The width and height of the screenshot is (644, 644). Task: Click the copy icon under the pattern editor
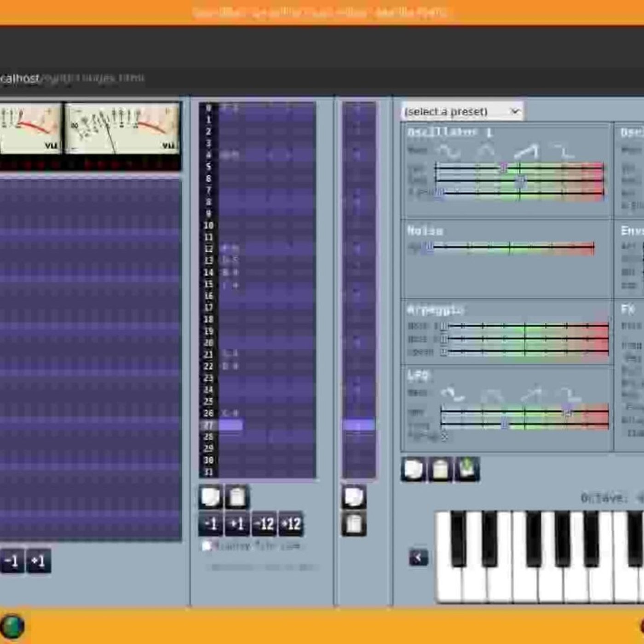point(211,497)
